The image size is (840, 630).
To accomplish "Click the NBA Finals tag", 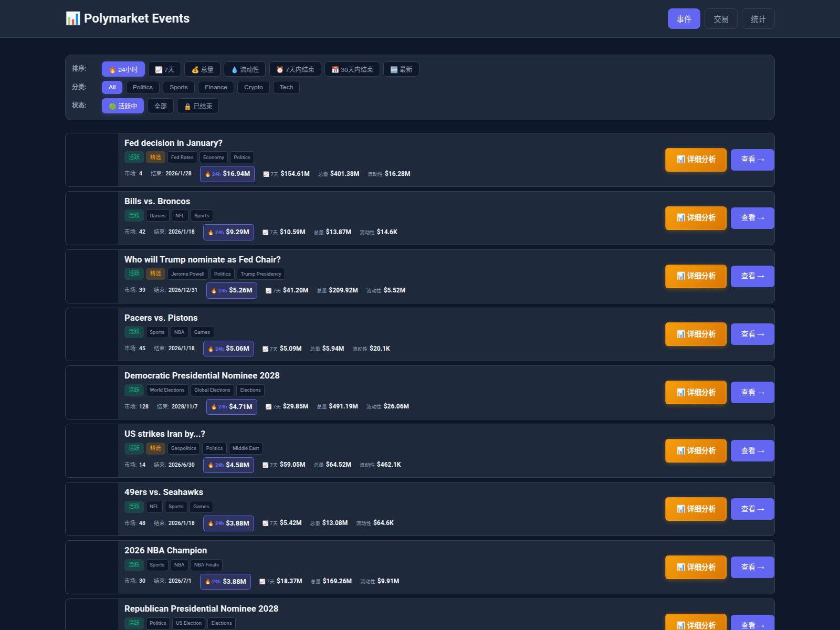I will (x=206, y=565).
